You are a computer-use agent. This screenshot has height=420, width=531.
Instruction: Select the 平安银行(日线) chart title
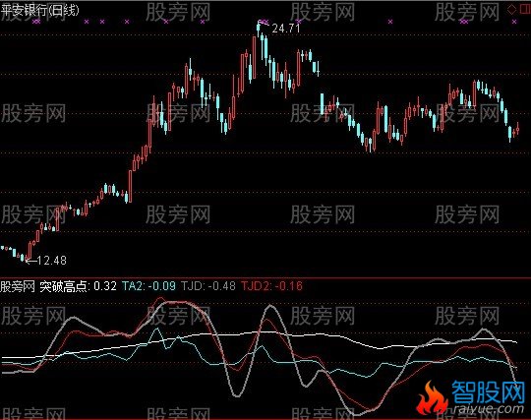tap(39, 10)
